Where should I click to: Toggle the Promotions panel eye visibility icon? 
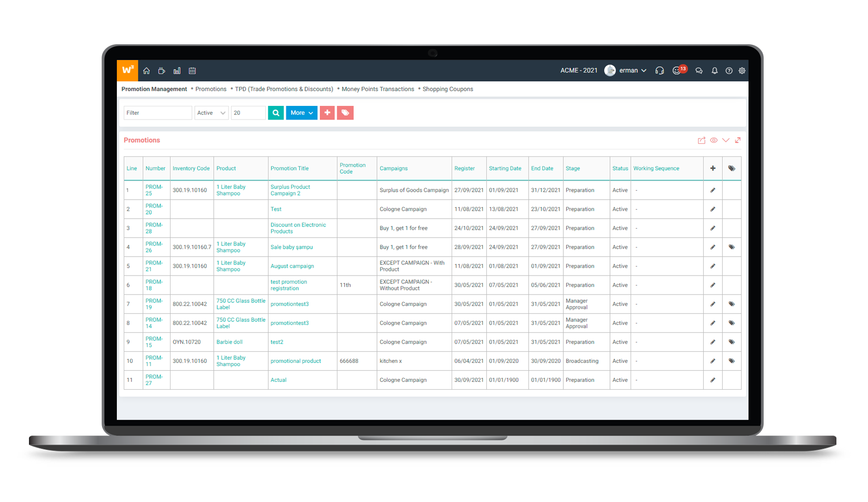click(x=713, y=140)
